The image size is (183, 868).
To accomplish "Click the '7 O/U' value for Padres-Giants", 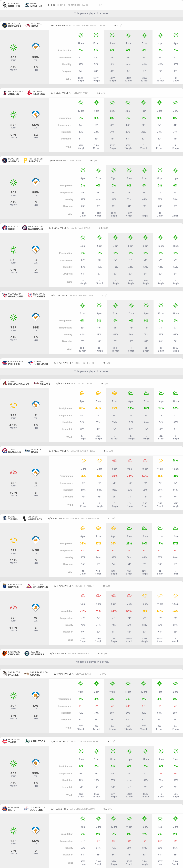I will tap(103, 674).
